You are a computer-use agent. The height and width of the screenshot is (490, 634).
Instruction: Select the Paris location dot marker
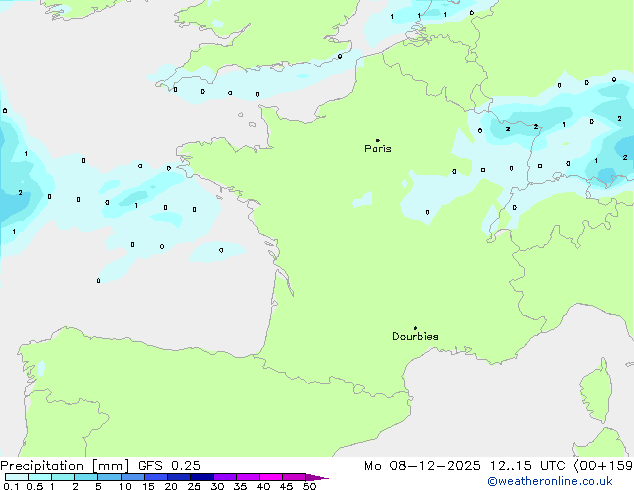point(378,140)
